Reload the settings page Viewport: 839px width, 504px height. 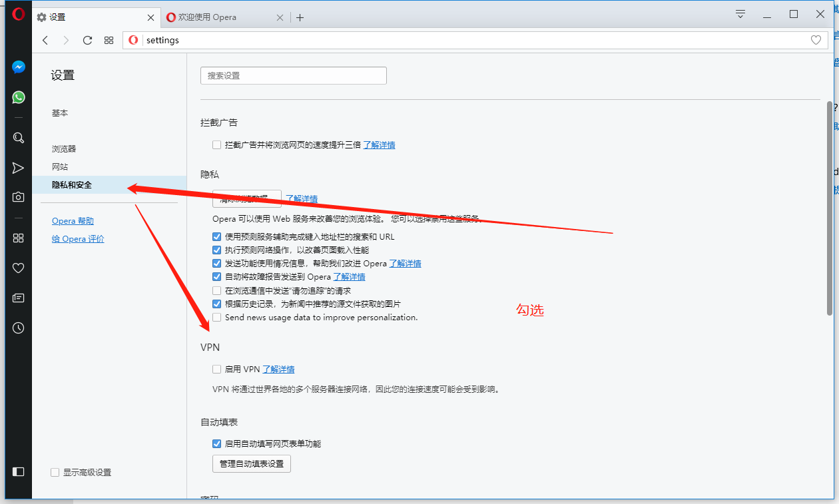point(87,40)
